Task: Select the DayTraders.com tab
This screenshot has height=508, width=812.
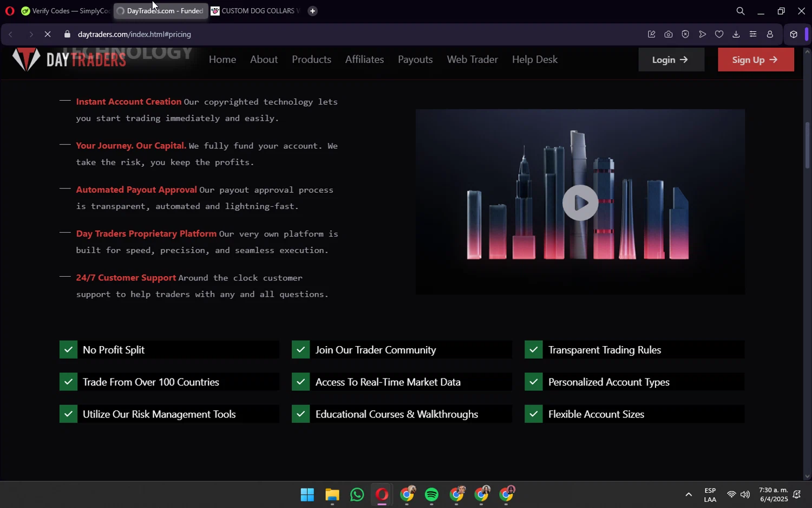Action: (x=161, y=11)
